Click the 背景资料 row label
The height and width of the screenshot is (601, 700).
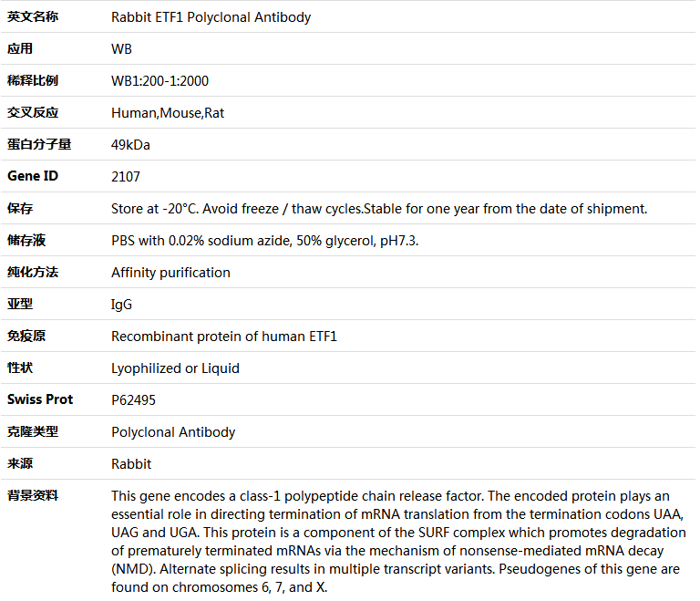(33, 495)
